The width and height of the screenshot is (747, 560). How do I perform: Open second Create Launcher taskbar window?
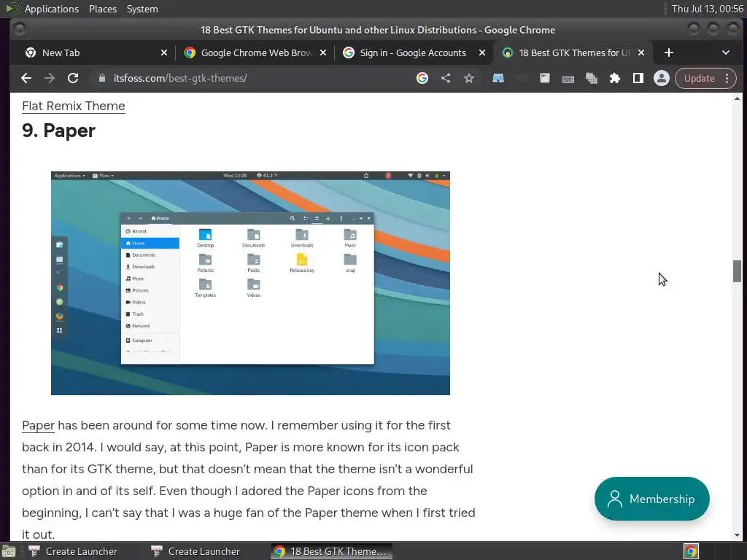[196, 551]
